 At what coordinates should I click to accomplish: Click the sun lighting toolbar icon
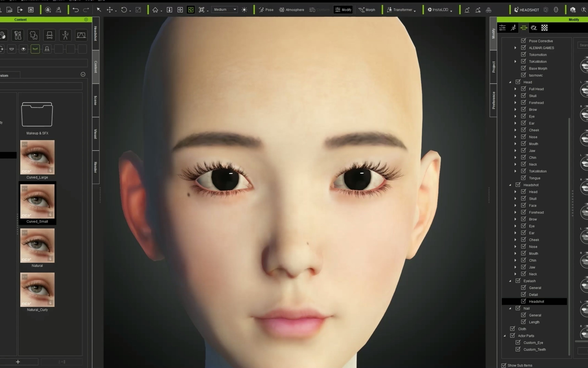244,10
